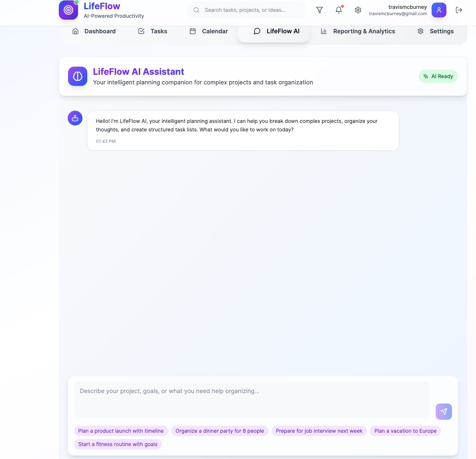The width and height of the screenshot is (476, 459).
Task: Open the Calendar tab
Action: 209,31
